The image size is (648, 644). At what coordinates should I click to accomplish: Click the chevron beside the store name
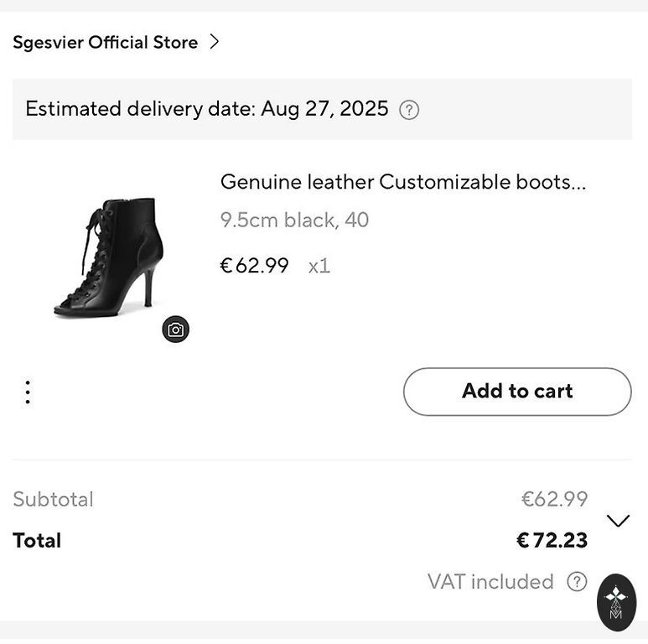[x=215, y=41]
